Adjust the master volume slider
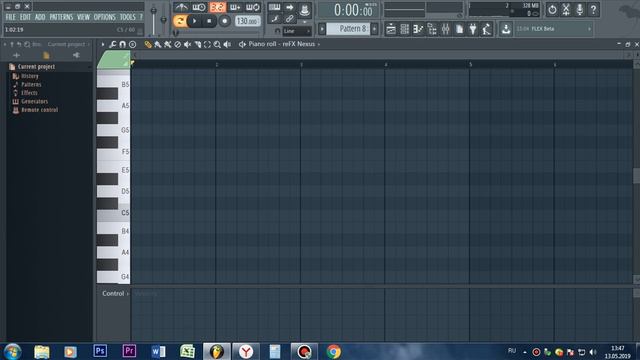Screen dimensions: 640x360 click(x=153, y=19)
